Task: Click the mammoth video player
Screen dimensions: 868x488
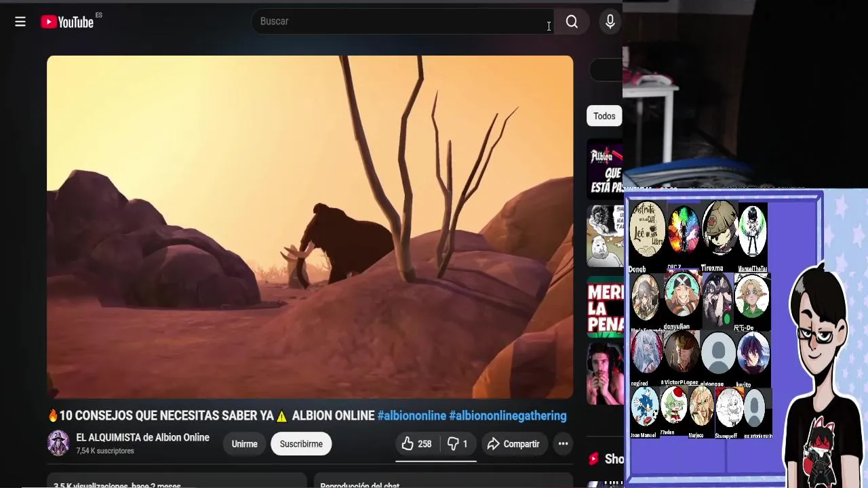Action: click(x=310, y=227)
